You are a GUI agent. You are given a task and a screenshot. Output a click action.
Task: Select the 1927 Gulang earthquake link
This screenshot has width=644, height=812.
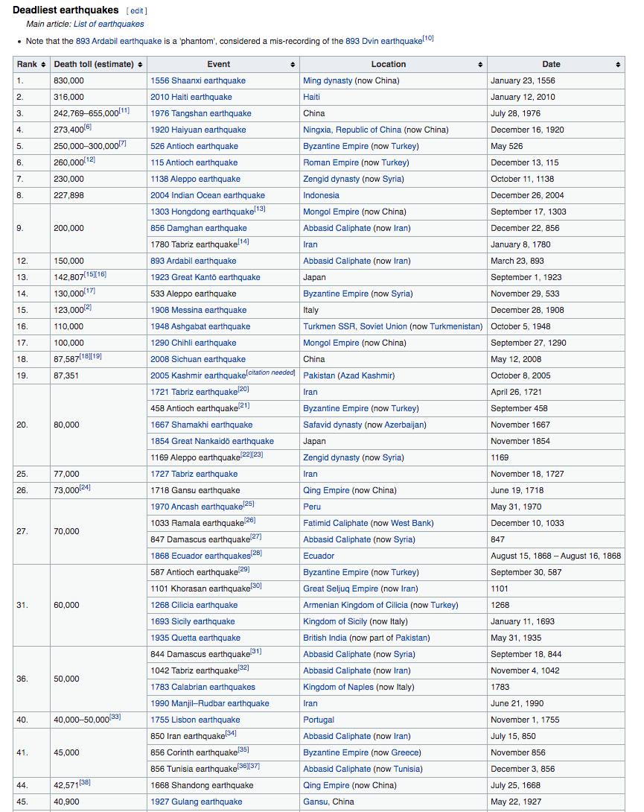[196, 802]
